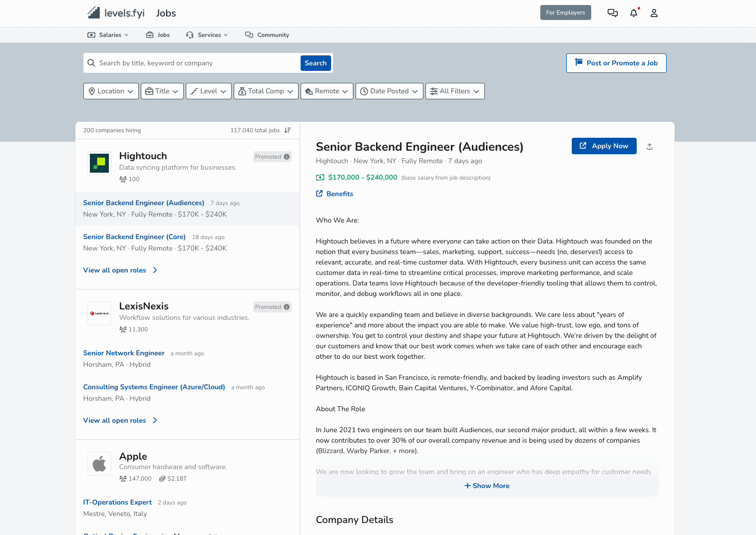Click the search magnifier icon
Image resolution: width=756 pixels, height=535 pixels.
coord(91,63)
